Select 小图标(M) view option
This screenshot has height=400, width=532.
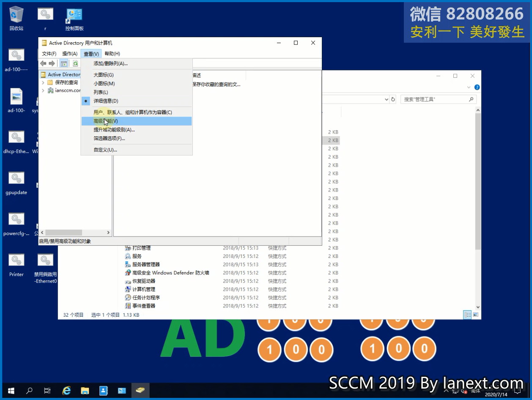pyautogui.click(x=136, y=84)
